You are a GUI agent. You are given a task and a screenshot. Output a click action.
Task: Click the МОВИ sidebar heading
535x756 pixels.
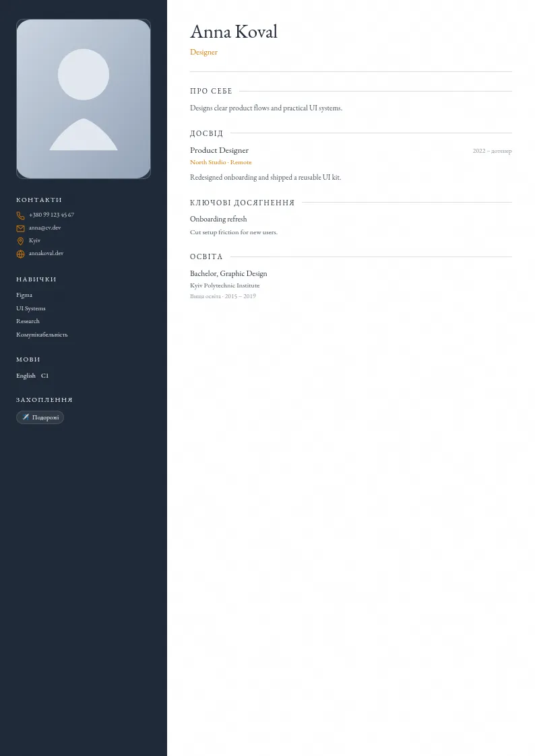[x=28, y=359]
